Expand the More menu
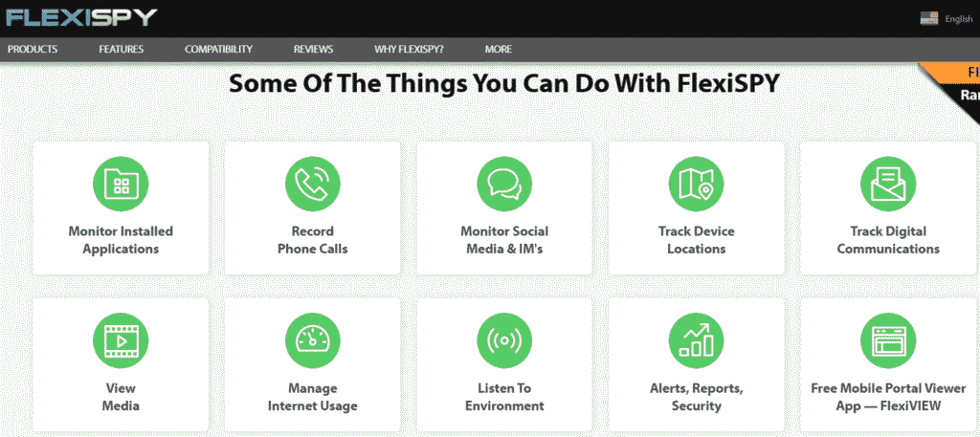980x437 pixels. pyautogui.click(x=498, y=50)
